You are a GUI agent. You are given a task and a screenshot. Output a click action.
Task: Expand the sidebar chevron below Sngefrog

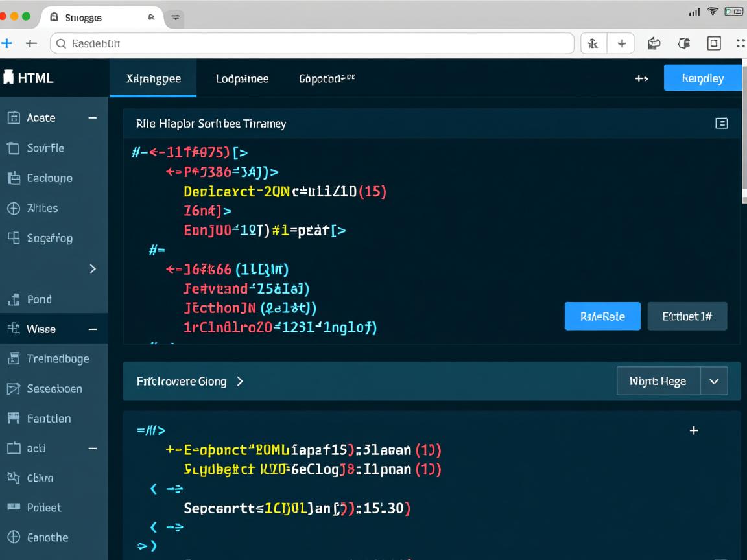[92, 268]
